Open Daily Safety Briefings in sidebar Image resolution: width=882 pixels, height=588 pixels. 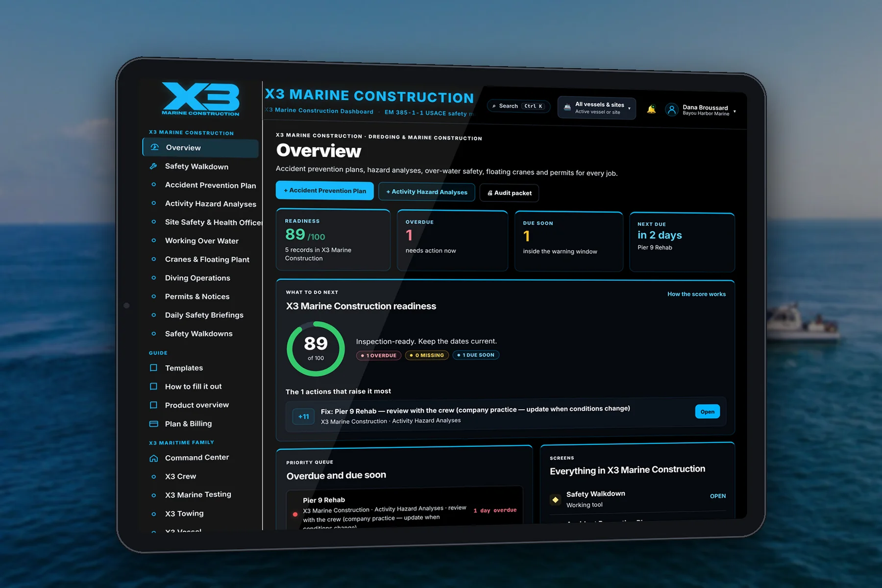tap(204, 315)
